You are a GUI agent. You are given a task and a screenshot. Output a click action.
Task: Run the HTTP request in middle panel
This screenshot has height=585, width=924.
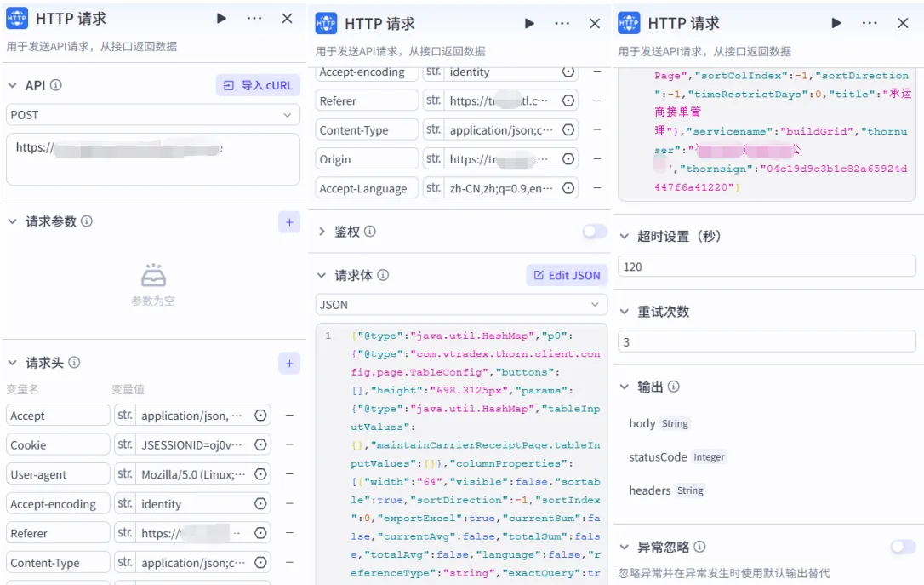tap(529, 23)
